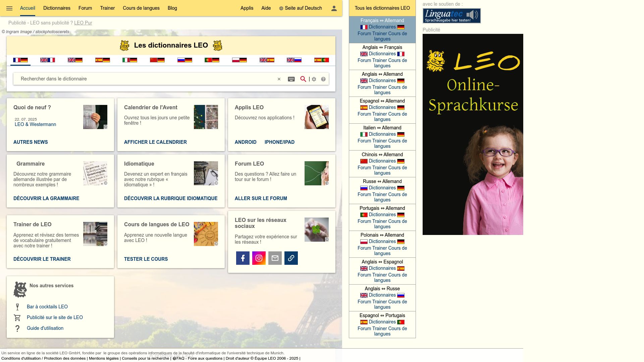The width and height of the screenshot is (644, 362).
Task: Open LEO's Facebook icon
Action: coord(243,258)
